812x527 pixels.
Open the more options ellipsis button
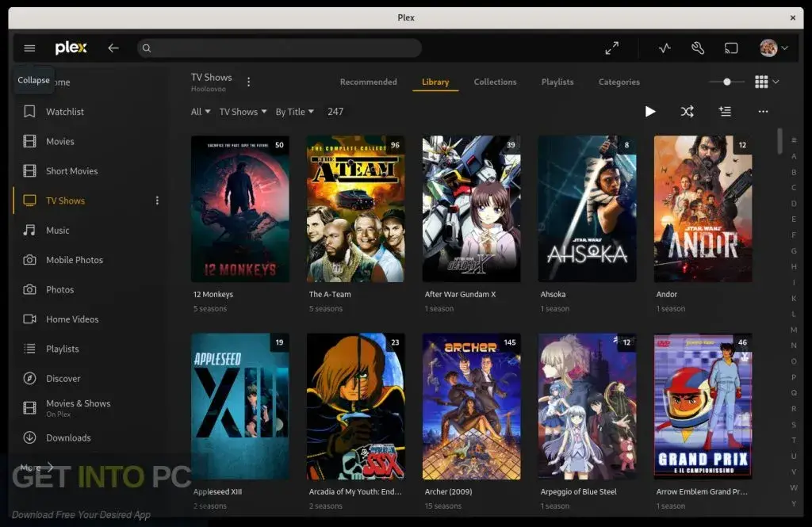[x=763, y=111]
